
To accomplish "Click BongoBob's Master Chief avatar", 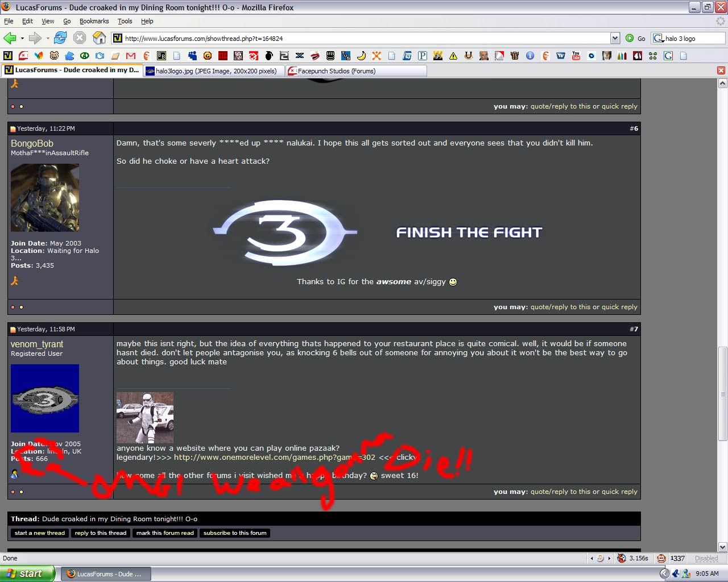I will 45,198.
